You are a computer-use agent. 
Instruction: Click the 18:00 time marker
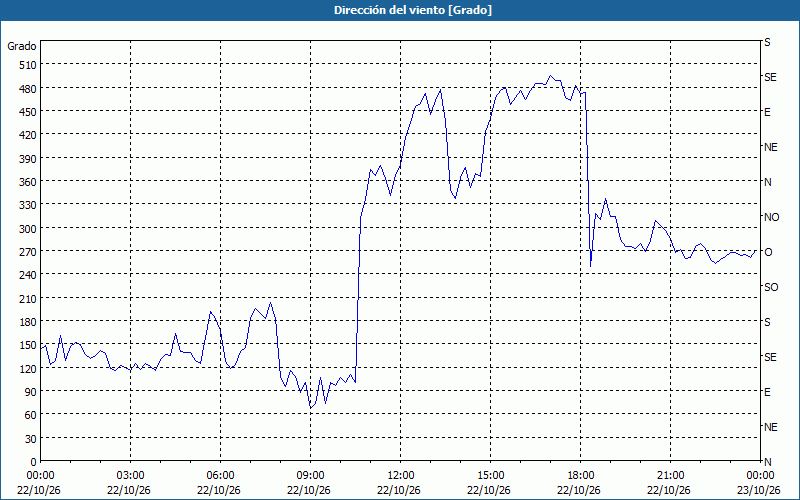click(581, 476)
